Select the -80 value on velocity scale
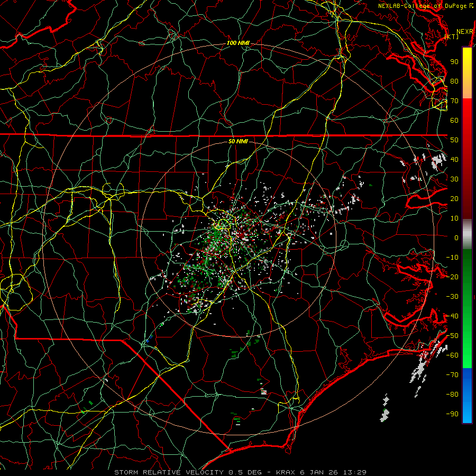The width and height of the screenshot is (476, 476). pos(452,395)
